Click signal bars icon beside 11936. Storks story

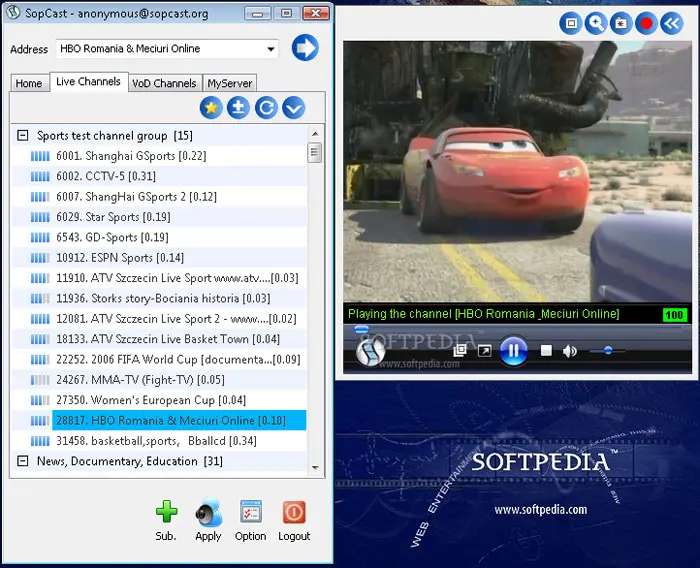pyautogui.click(x=40, y=299)
